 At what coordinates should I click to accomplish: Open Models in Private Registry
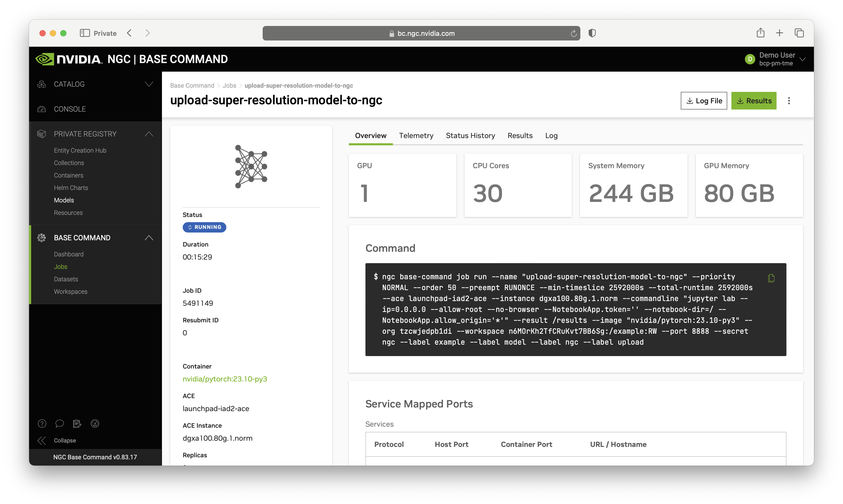[x=64, y=200]
